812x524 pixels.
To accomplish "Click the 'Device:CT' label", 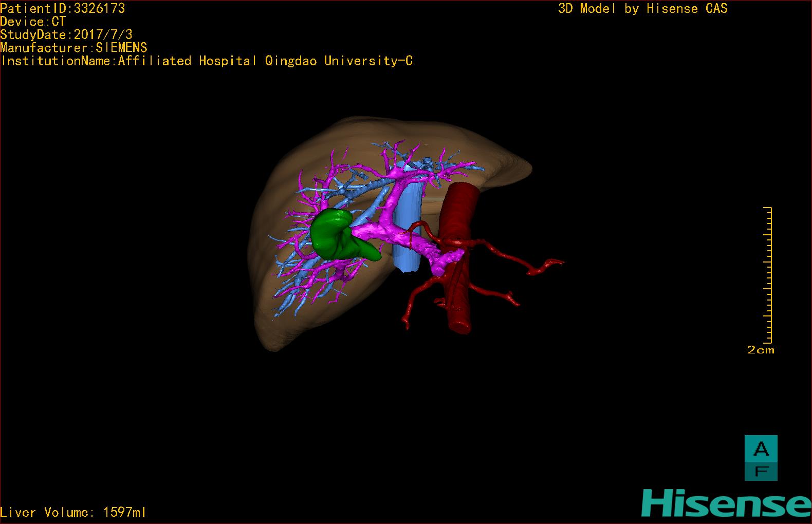I will 33,22.
